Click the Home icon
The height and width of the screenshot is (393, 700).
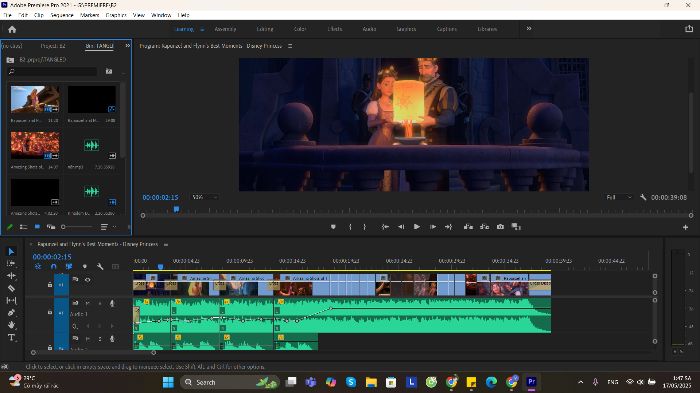[x=12, y=29]
